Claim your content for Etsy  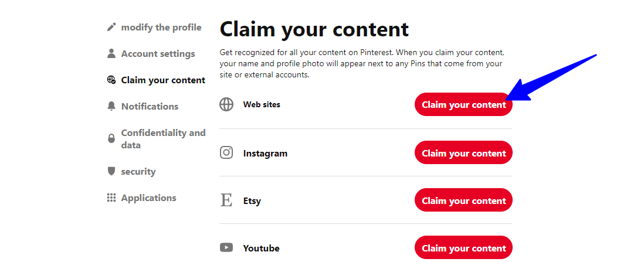pyautogui.click(x=464, y=200)
